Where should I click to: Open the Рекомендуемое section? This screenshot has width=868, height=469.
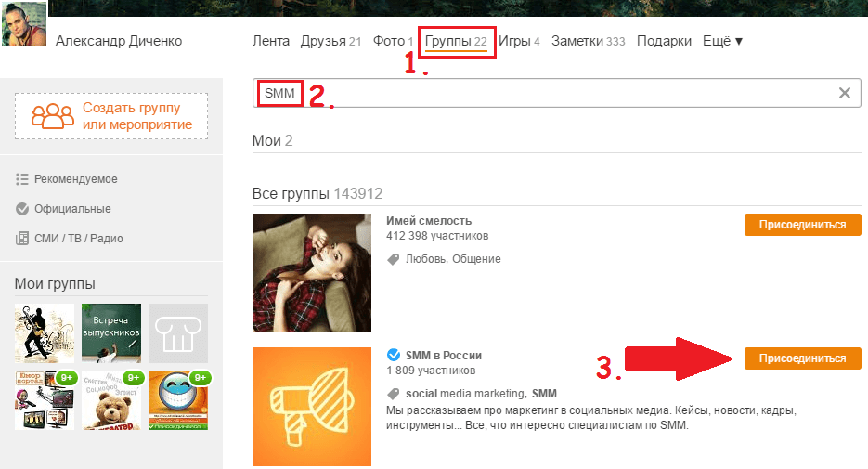tap(76, 179)
